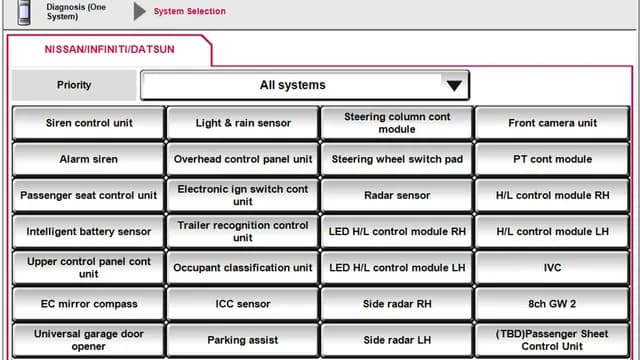This screenshot has width=640, height=360.
Task: Open (TBD)Passenger Sheet Control Unit
Action: (x=552, y=340)
